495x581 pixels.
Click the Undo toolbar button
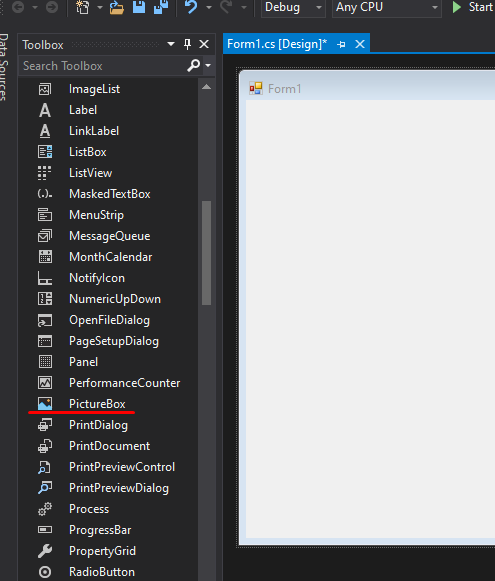pyautogui.click(x=191, y=7)
